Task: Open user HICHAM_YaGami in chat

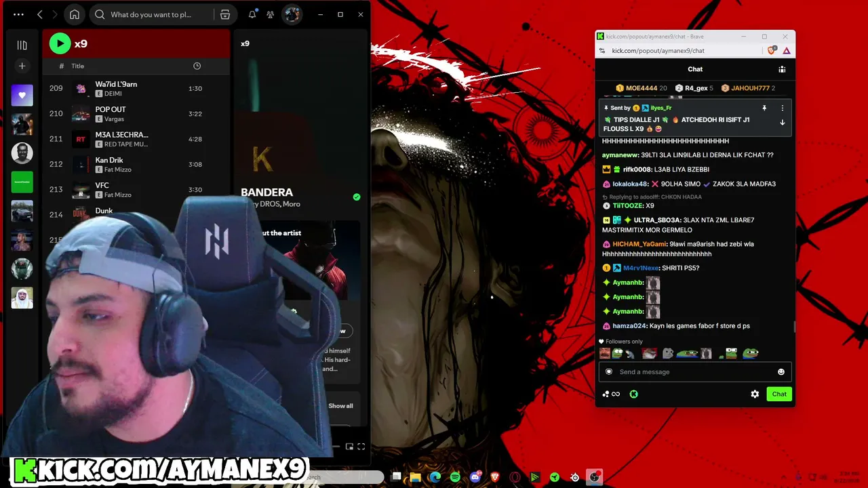Action: pyautogui.click(x=639, y=244)
